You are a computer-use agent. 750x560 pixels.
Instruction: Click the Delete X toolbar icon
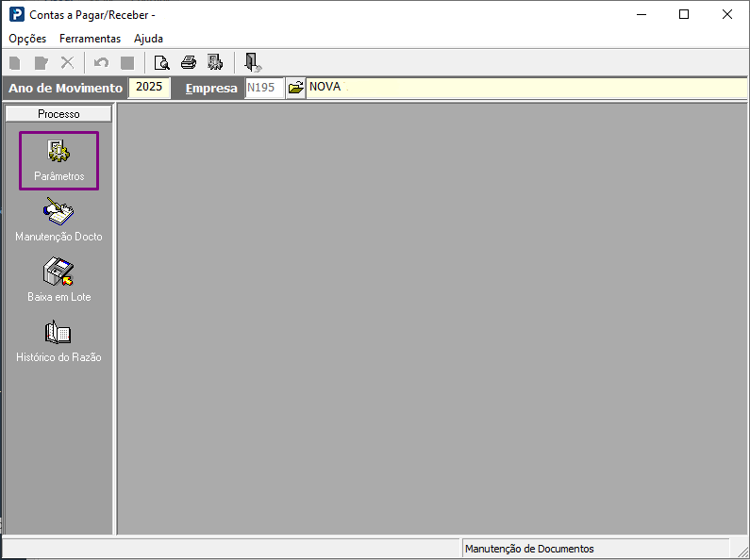point(67,62)
